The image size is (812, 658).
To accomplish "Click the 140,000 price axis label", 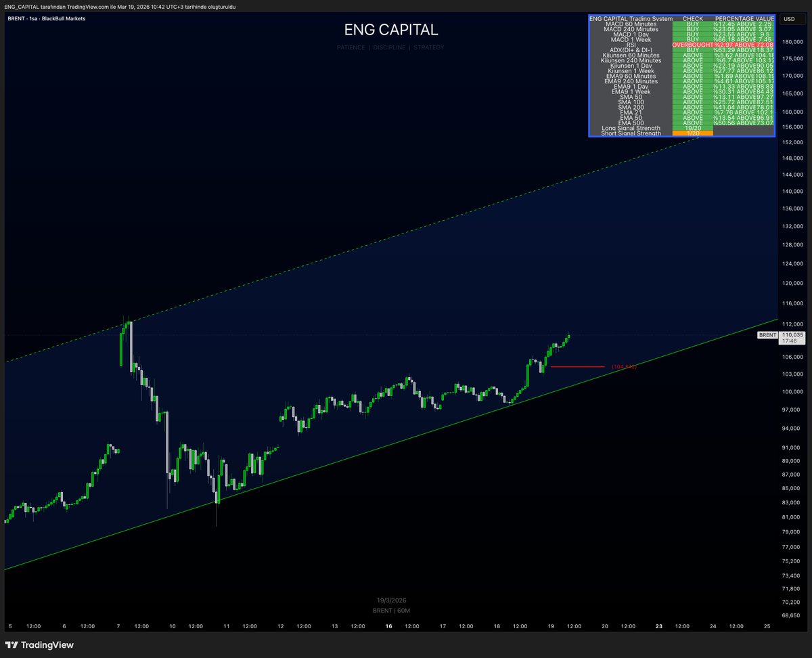I will click(x=792, y=192).
